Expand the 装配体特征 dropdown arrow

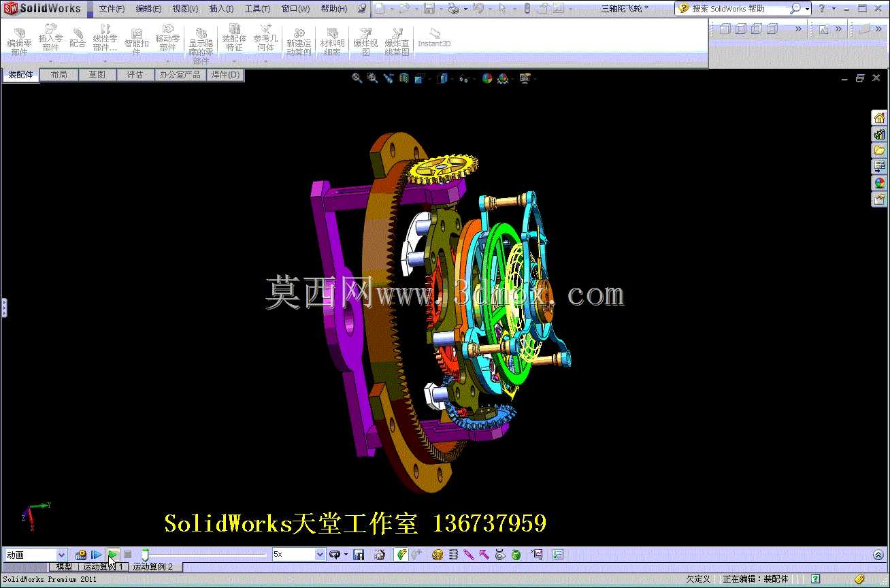[x=234, y=61]
